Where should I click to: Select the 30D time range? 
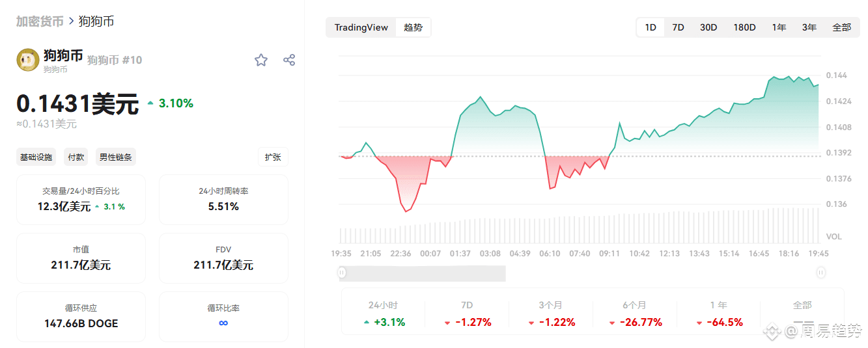pyautogui.click(x=708, y=27)
